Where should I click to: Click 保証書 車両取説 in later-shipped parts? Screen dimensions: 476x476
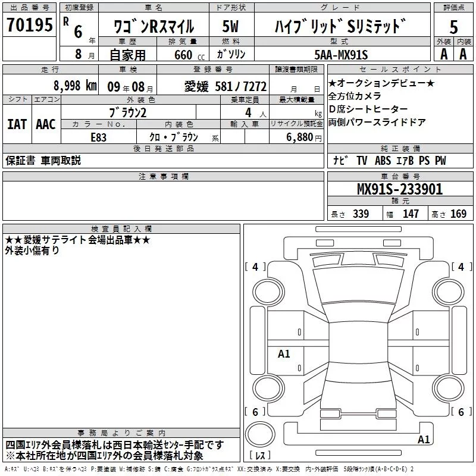click(x=43, y=161)
